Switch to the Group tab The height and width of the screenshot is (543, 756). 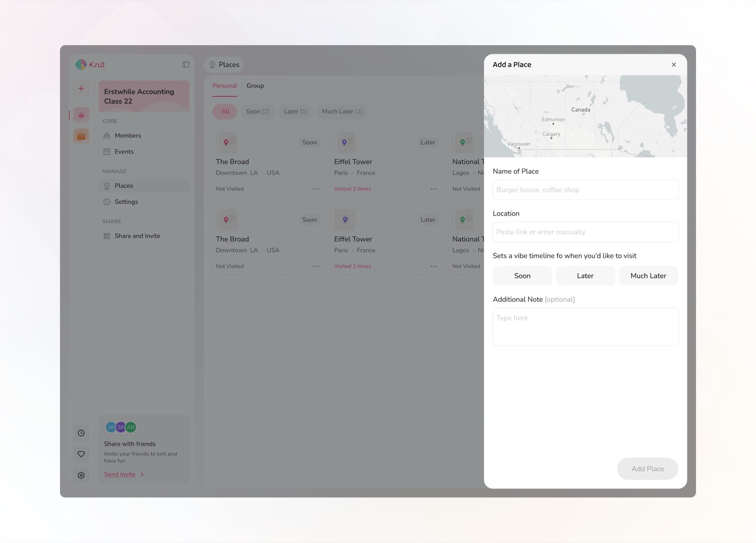255,86
